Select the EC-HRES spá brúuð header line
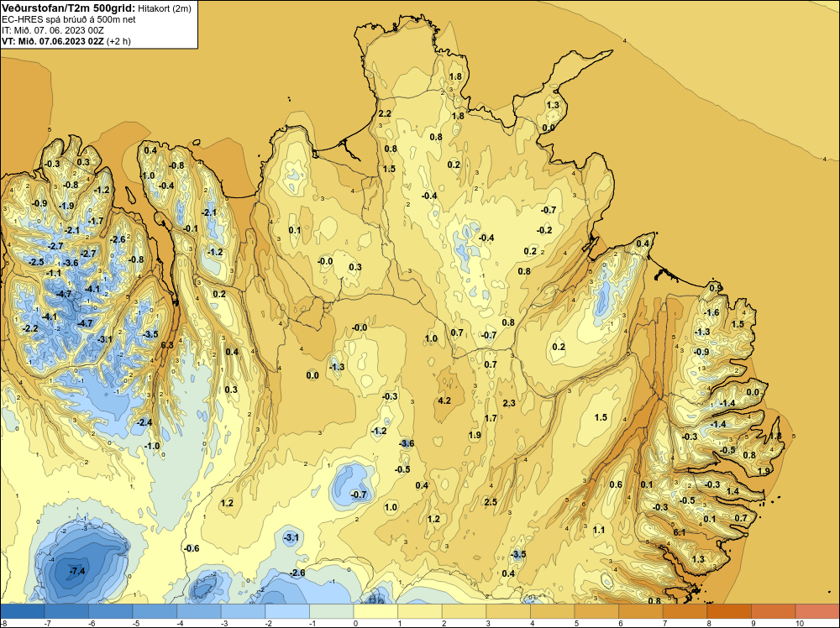This screenshot has width=840, height=628. (69, 19)
